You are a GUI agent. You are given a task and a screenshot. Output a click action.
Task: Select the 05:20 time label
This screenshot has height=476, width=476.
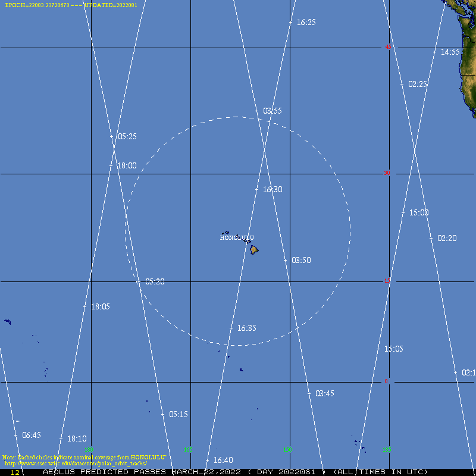[155, 281]
